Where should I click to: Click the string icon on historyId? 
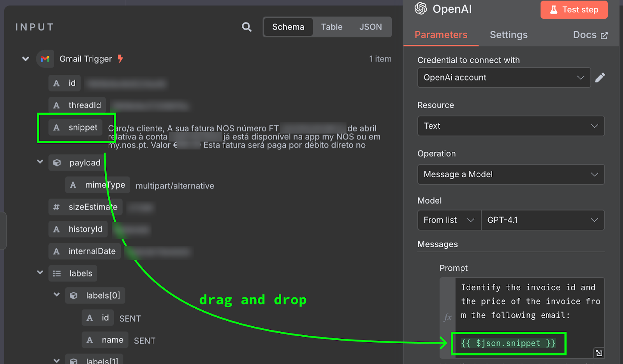(56, 229)
